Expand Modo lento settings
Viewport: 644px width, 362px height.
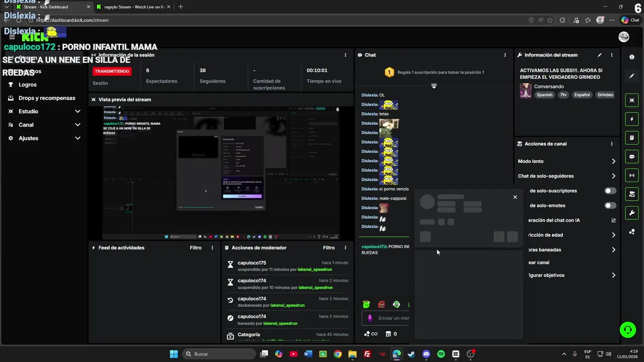point(613,161)
